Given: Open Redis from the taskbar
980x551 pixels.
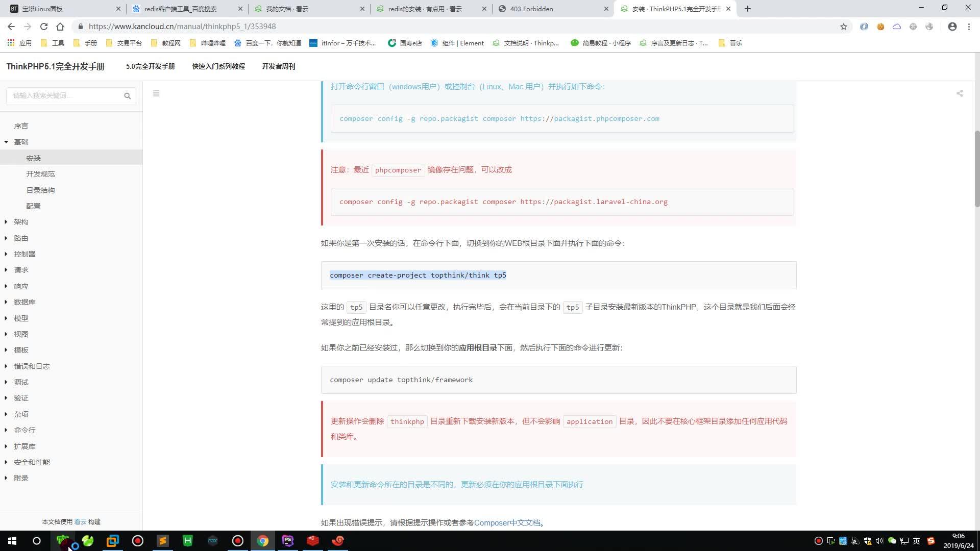Looking at the screenshot, I should pos(312,541).
